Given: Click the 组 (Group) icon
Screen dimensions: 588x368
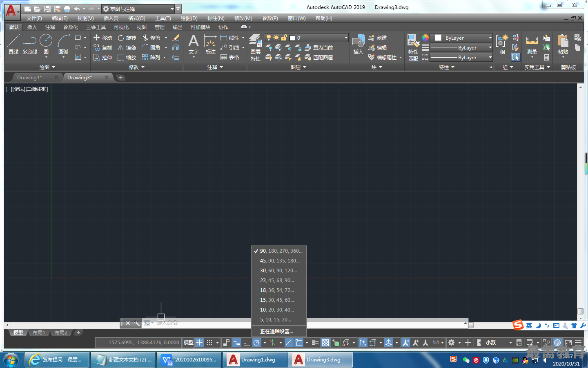Looking at the screenshot, I should click(x=502, y=44).
